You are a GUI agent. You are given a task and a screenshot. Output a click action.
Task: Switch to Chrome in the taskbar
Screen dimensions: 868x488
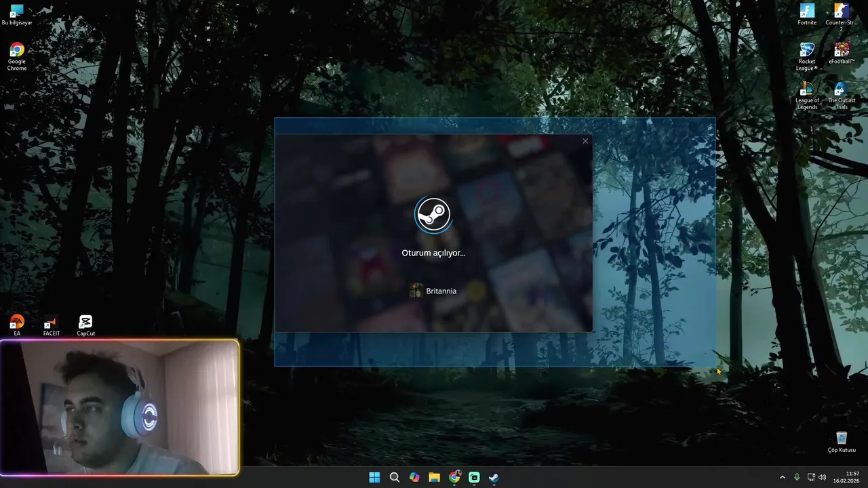pos(454,477)
